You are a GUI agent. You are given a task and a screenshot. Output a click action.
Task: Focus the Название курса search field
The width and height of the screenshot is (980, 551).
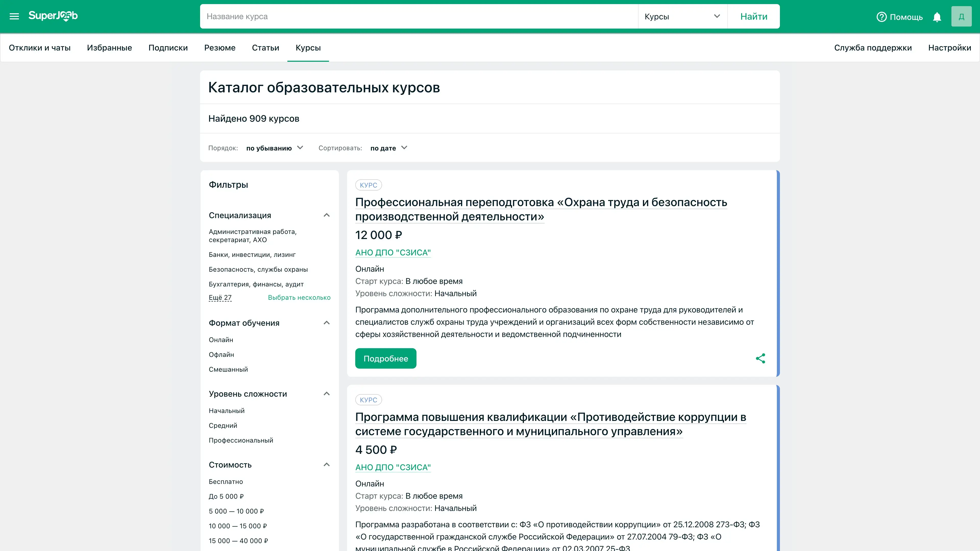coord(419,16)
